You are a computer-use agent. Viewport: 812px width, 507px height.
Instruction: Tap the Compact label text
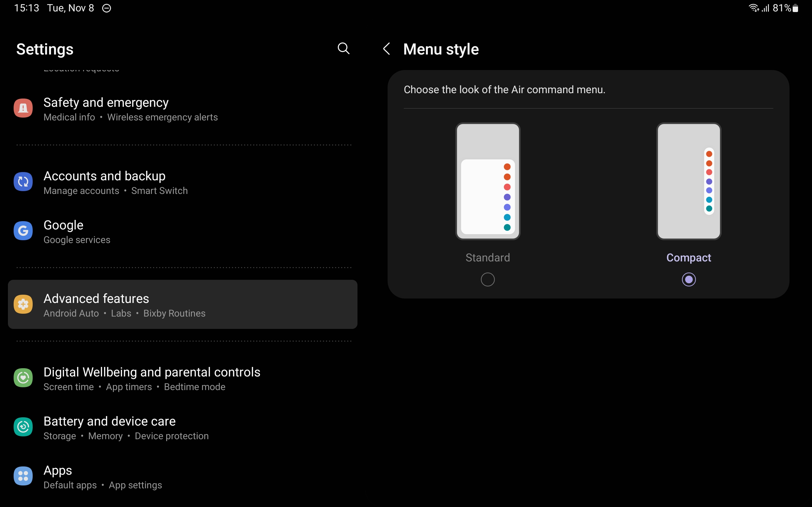pos(689,258)
